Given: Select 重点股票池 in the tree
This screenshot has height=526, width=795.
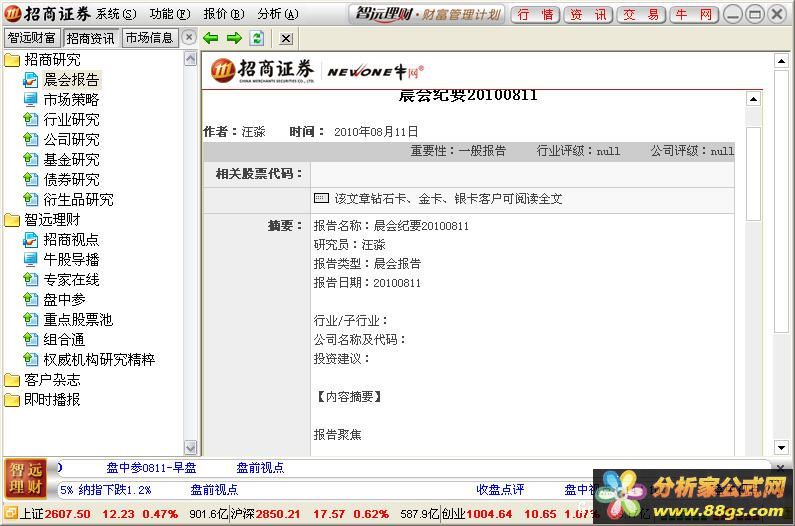Looking at the screenshot, I should (x=78, y=320).
